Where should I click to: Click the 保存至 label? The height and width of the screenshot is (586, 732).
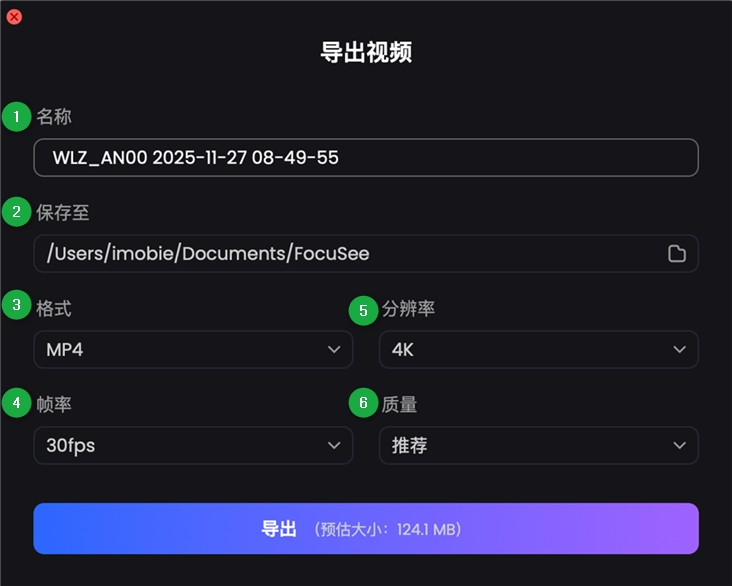(x=63, y=212)
